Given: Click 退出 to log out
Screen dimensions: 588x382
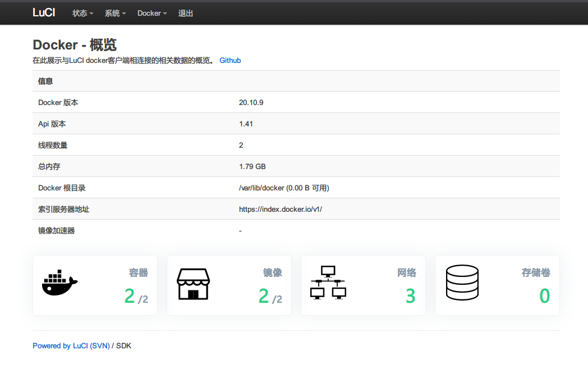Looking at the screenshot, I should 185,13.
